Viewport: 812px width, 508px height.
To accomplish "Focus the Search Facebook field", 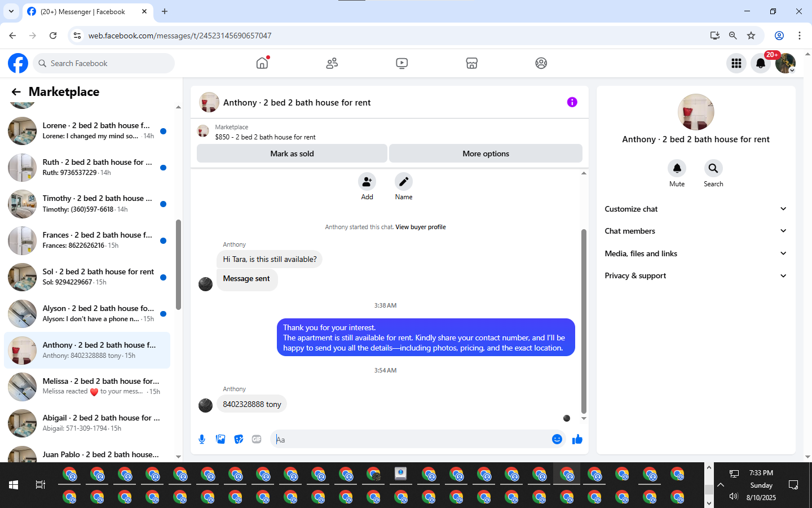I will [104, 63].
